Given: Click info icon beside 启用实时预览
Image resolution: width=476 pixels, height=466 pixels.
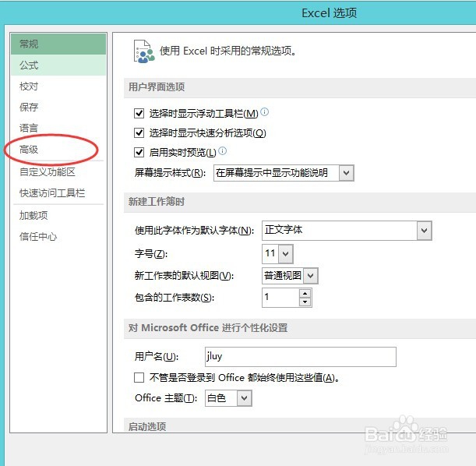Looking at the screenshot, I should (223, 150).
